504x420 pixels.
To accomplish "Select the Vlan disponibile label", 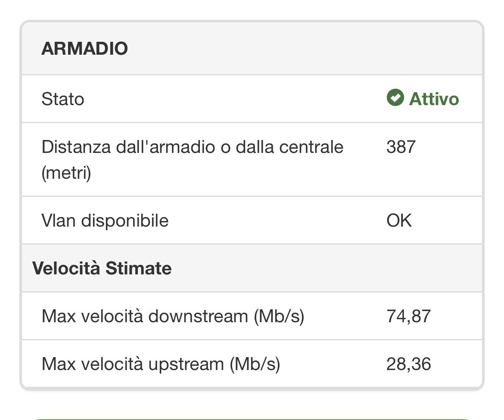I will coord(105,221).
